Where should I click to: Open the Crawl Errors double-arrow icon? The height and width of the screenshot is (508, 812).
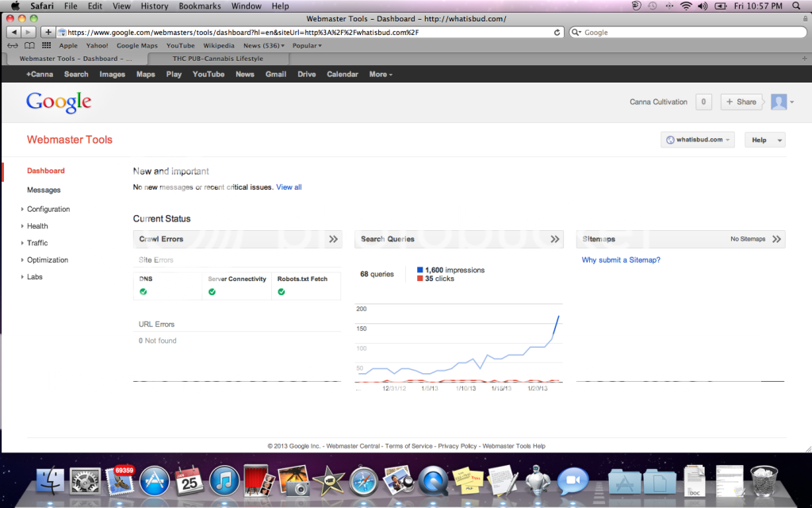[x=334, y=239]
